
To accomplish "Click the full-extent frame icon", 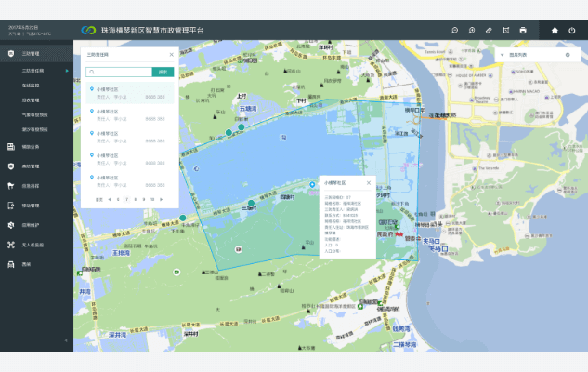I will coord(505,31).
